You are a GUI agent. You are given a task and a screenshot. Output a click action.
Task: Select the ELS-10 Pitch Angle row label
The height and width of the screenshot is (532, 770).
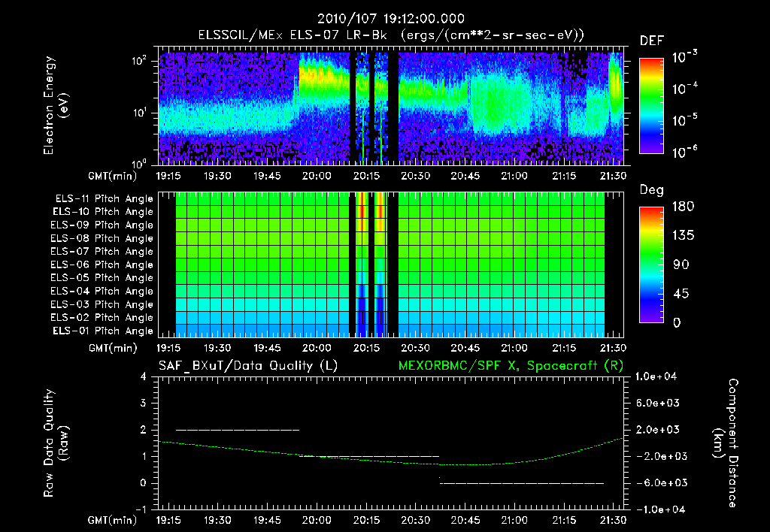103,212
